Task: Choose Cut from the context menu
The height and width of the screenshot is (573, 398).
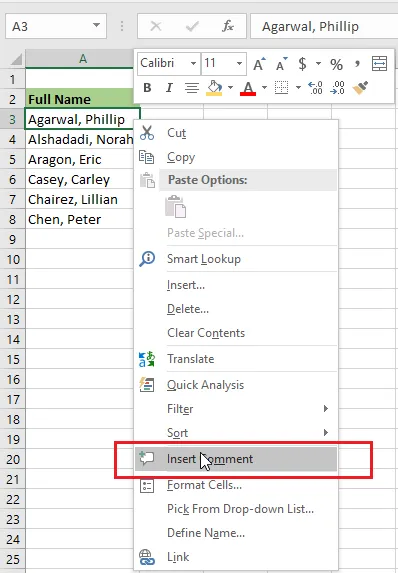Action: [236, 133]
